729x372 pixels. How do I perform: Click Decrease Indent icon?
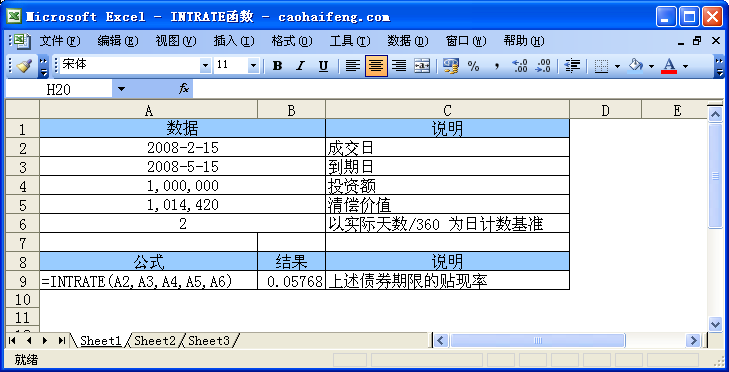click(572, 66)
